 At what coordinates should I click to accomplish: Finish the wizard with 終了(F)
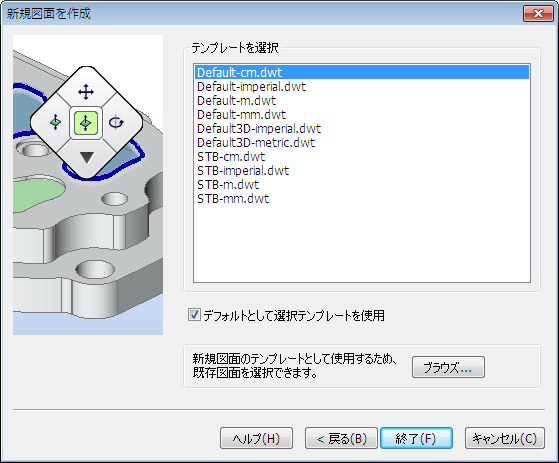coord(416,438)
